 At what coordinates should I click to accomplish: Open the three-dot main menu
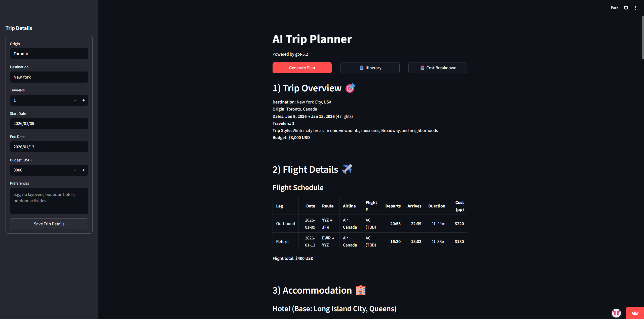[x=635, y=8]
